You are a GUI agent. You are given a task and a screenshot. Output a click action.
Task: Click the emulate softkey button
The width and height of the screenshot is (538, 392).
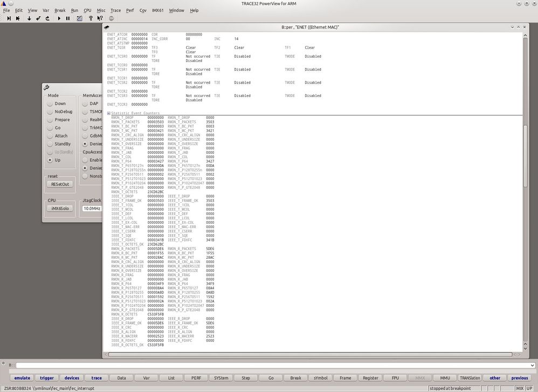(x=22, y=378)
